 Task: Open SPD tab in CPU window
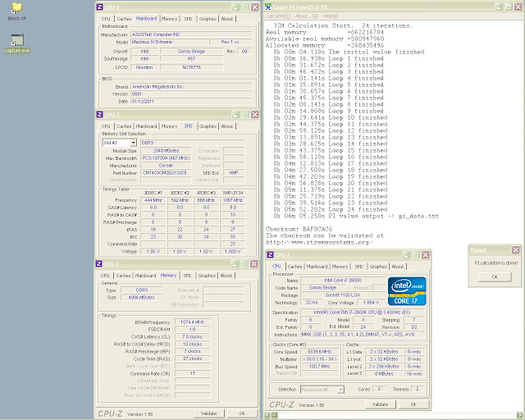(x=358, y=267)
